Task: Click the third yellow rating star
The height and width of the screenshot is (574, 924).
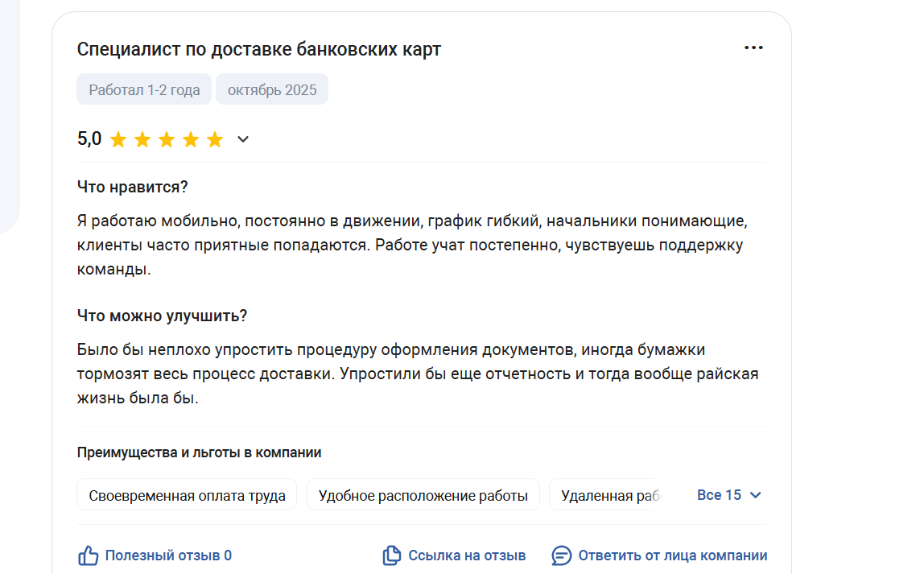Action: (167, 140)
